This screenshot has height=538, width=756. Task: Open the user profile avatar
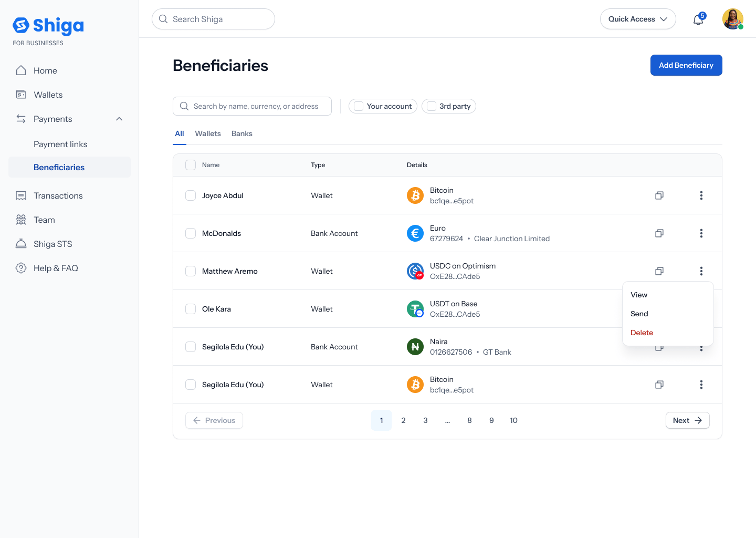coord(733,19)
